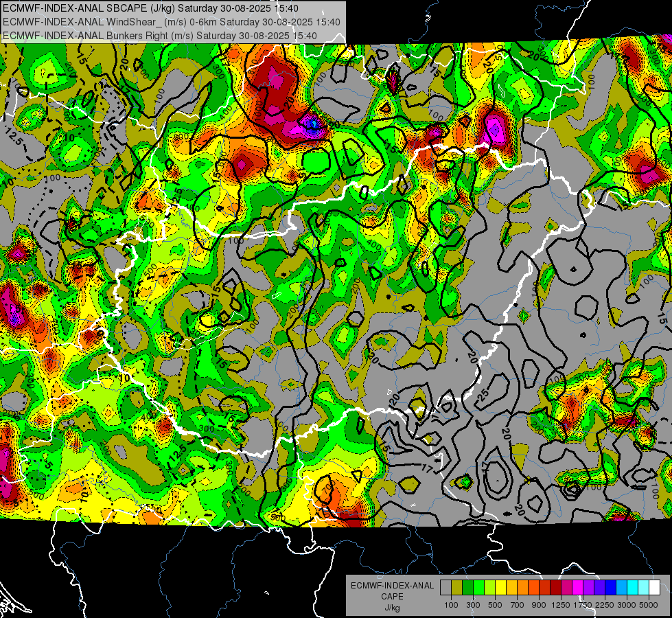This screenshot has width=672, height=618.
Task: Click the 3000 value on legend scale
Action: click(x=627, y=605)
